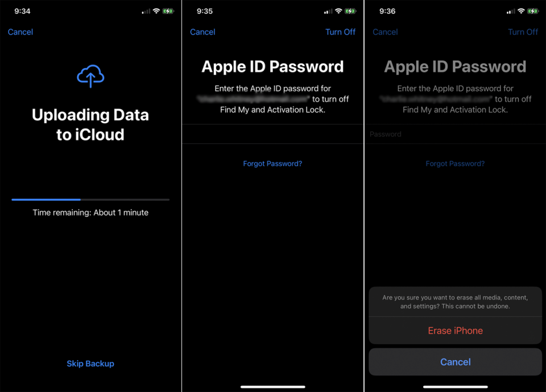Tap the Password entry field
Viewport: 546px width, 392px height.
455,134
